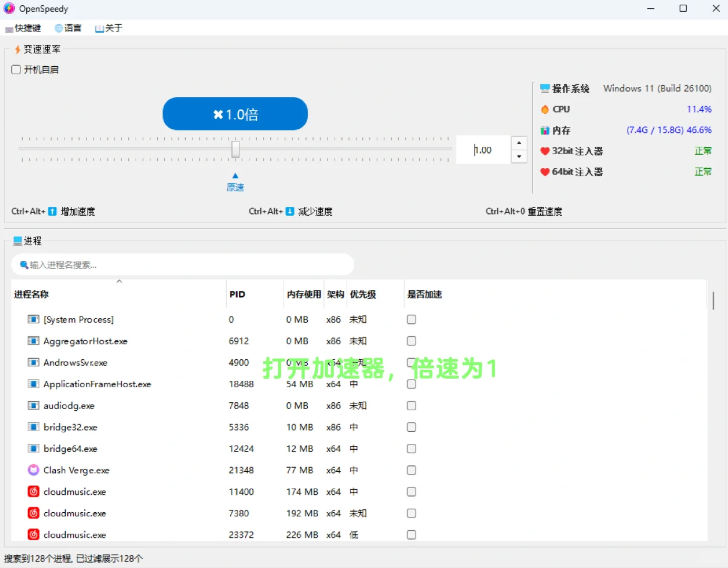Click the Clash Verge.exe process icon
Screen dimensions: 728x568
(33, 470)
